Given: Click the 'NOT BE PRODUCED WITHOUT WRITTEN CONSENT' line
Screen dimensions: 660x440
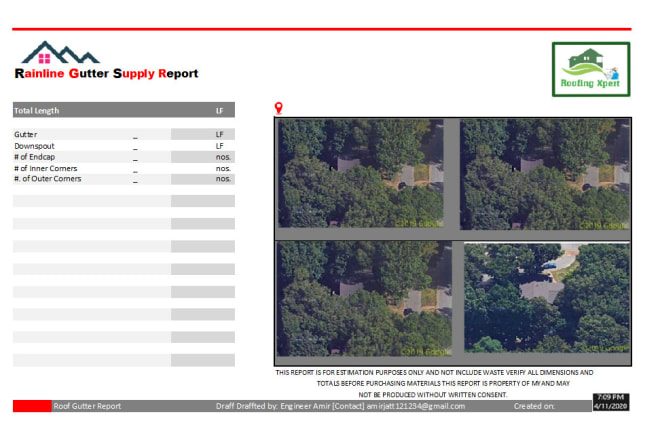Looking at the screenshot, I should coord(433,395).
